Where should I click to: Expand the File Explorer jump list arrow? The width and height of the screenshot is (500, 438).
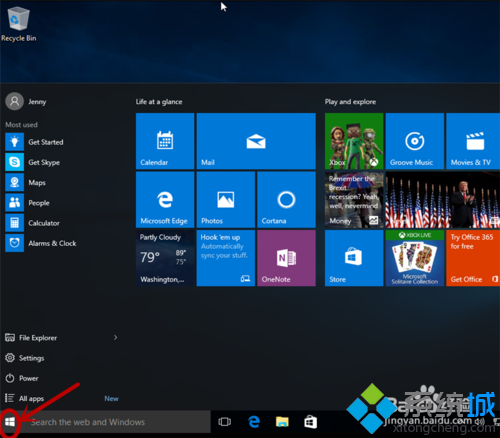click(115, 338)
